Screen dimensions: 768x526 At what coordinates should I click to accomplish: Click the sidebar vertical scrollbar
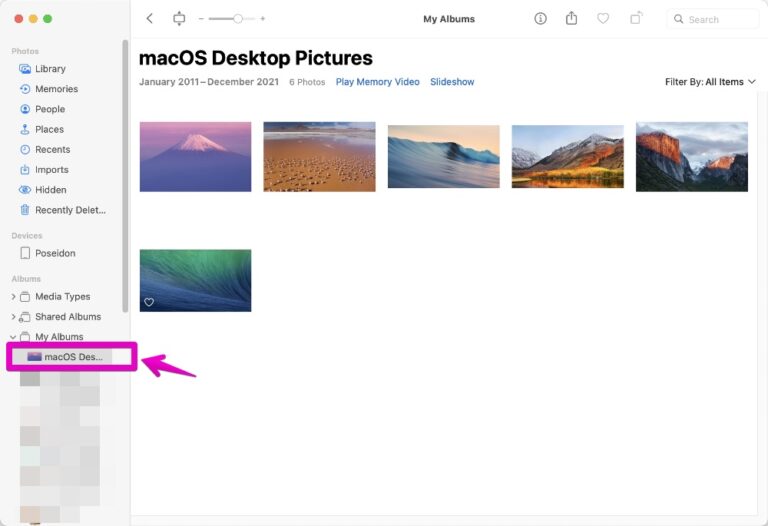coord(125,176)
